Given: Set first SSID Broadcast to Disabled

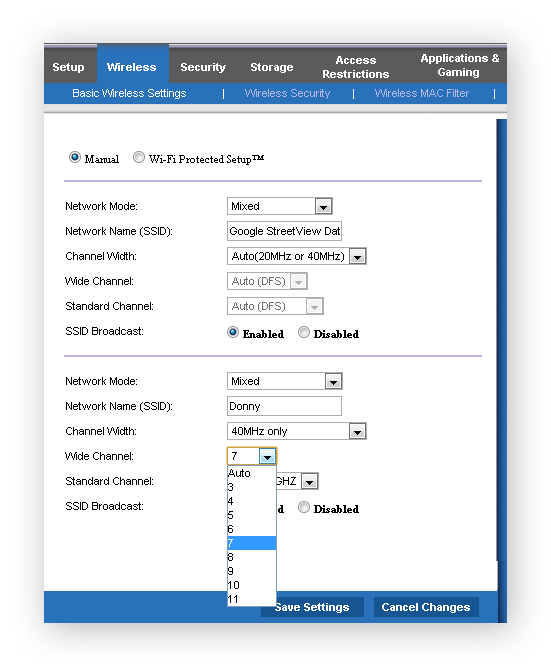Looking at the screenshot, I should click(x=303, y=332).
